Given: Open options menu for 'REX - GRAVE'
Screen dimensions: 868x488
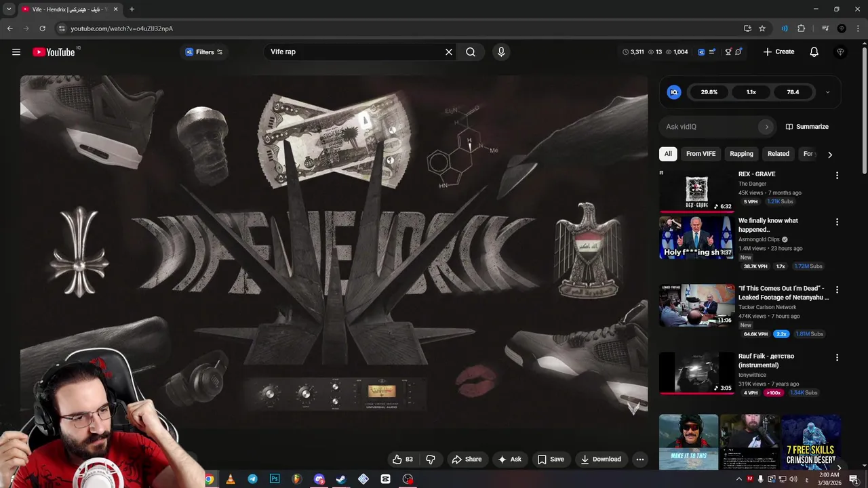Looking at the screenshot, I should (x=837, y=176).
